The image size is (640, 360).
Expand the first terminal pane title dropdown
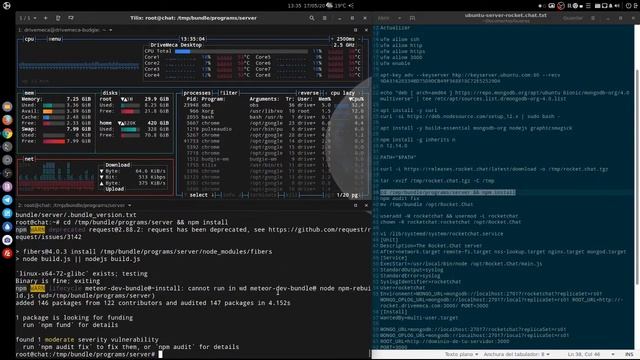pos(111,30)
